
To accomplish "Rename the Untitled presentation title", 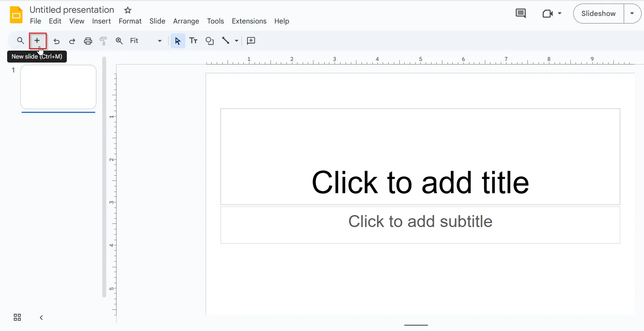I will coord(72,10).
